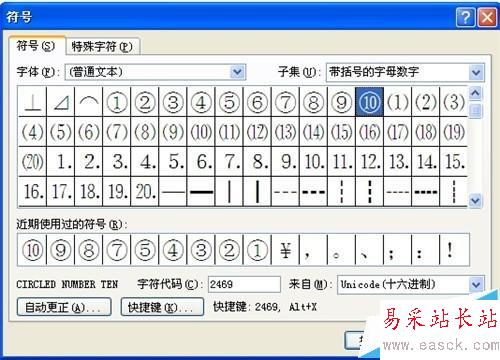Choose parenthesized (19) symbol
500x360 pixels.
click(x=453, y=132)
